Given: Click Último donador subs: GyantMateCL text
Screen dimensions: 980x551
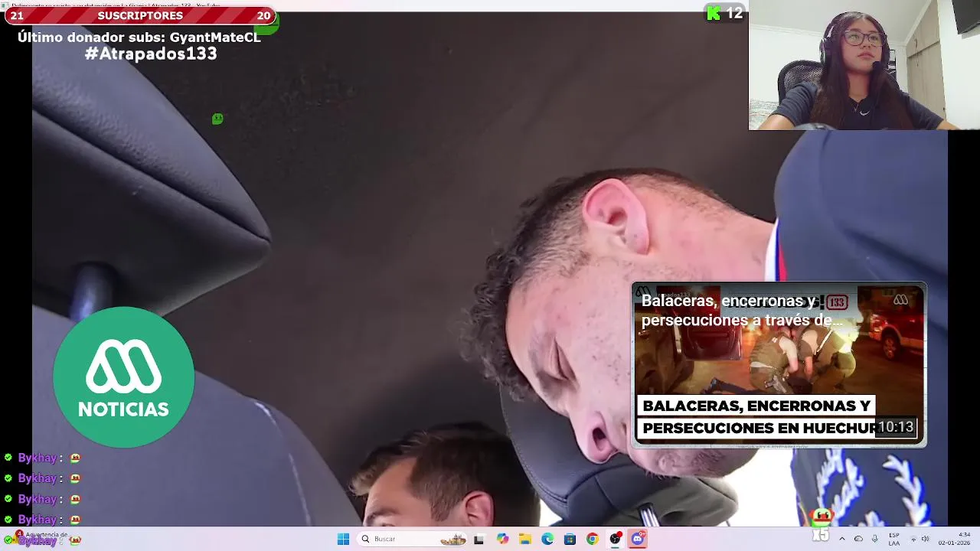Looking at the screenshot, I should click(x=139, y=37).
